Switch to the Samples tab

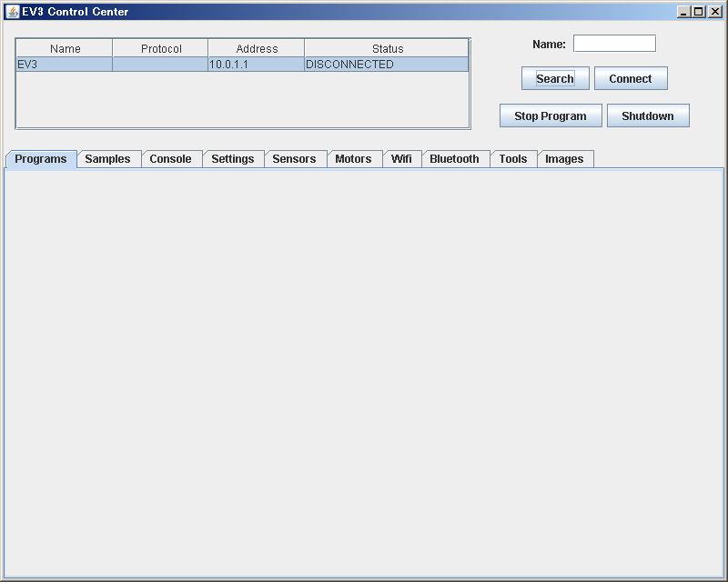108,159
